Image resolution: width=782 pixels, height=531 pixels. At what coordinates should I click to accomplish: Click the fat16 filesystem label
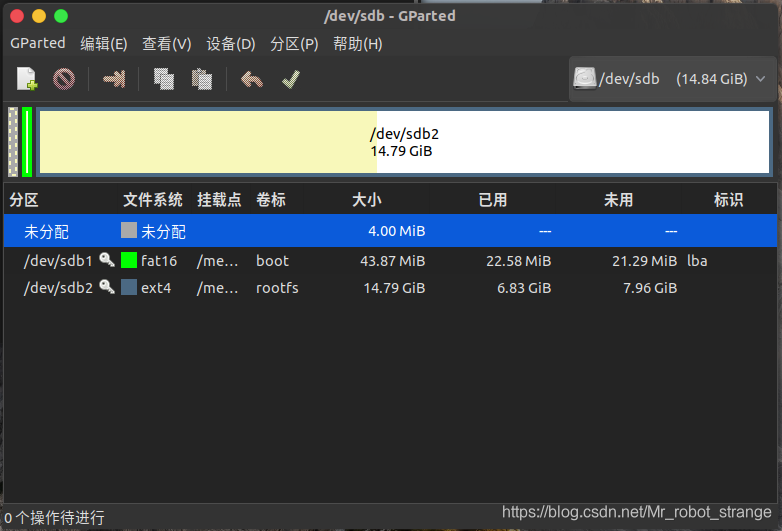159,260
